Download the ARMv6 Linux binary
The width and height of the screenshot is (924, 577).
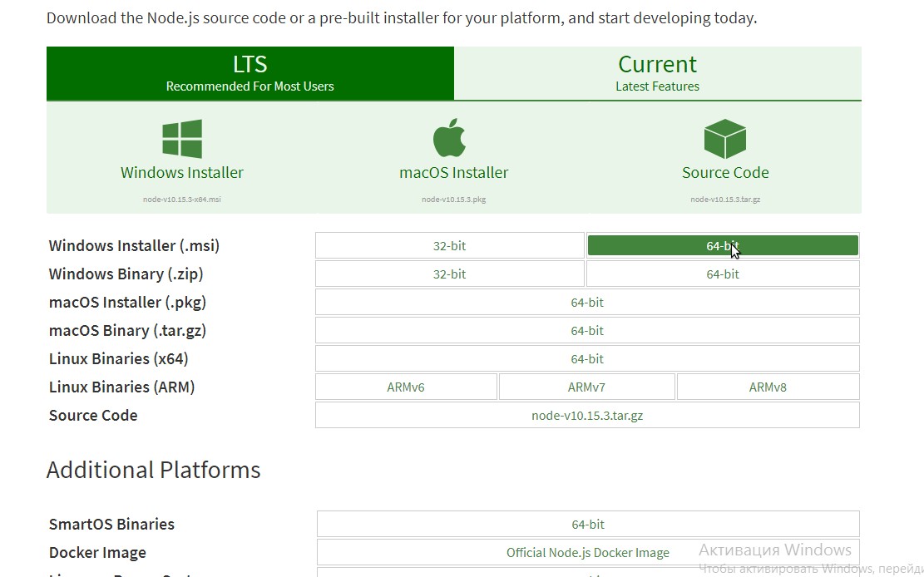[x=406, y=387]
